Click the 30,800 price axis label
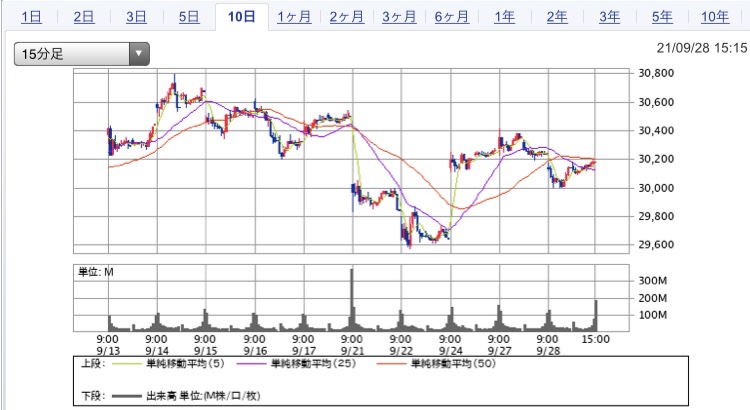The height and width of the screenshot is (410, 750). 656,73
